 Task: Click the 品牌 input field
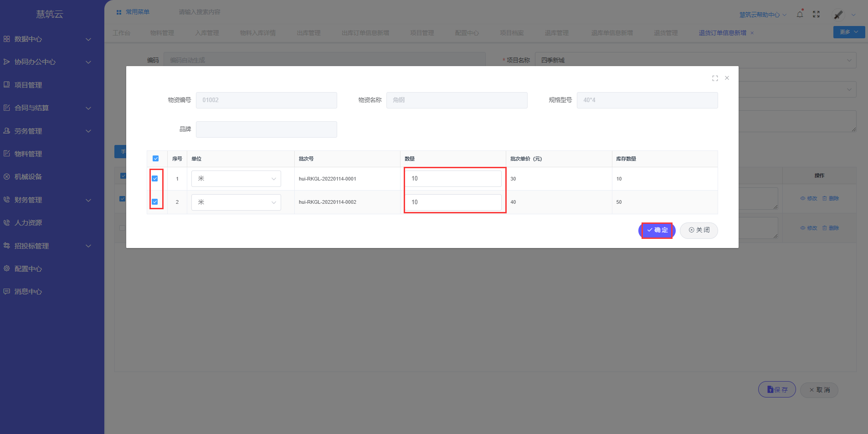click(x=267, y=129)
